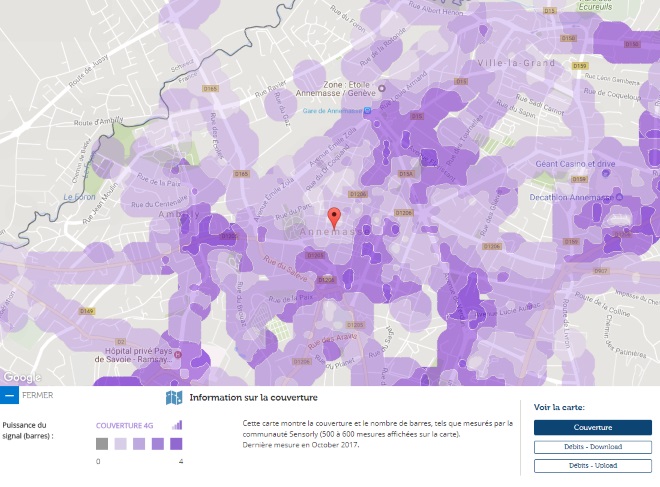660x487 pixels.
Task: Click the Hôpital privé Pays de Savoie marker
Action: tap(178, 354)
